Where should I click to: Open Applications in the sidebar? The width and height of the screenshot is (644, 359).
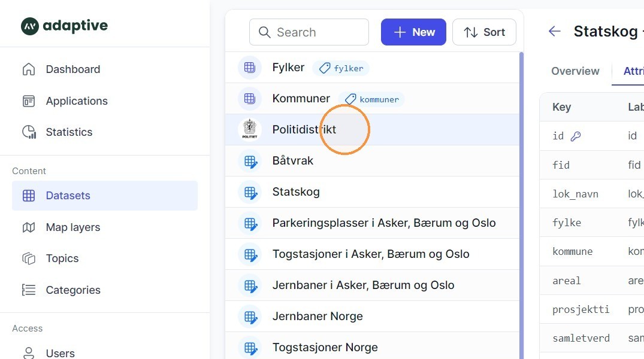tap(105, 101)
